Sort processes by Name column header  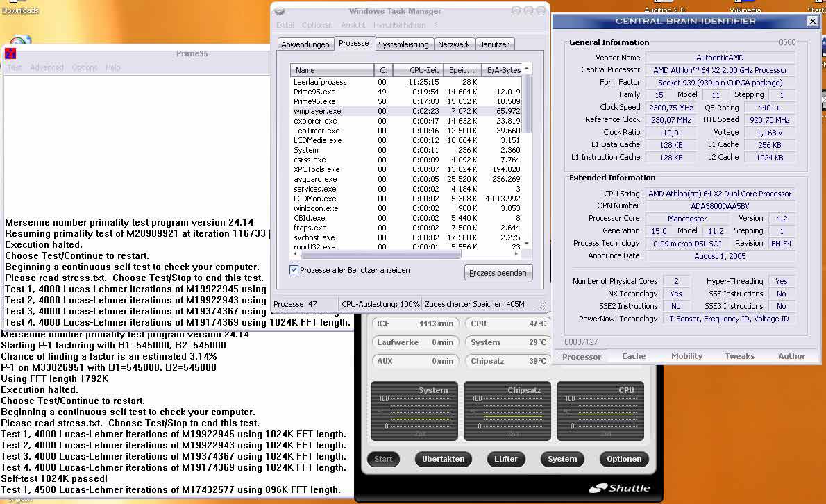(x=332, y=70)
